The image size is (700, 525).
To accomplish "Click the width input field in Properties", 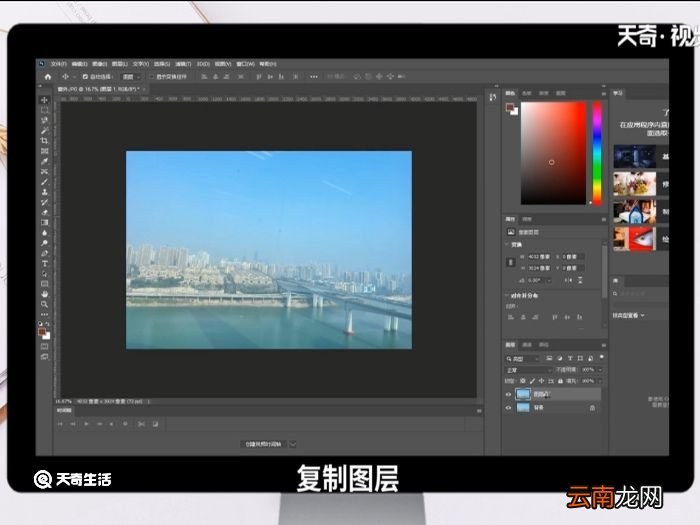I will pyautogui.click(x=539, y=257).
